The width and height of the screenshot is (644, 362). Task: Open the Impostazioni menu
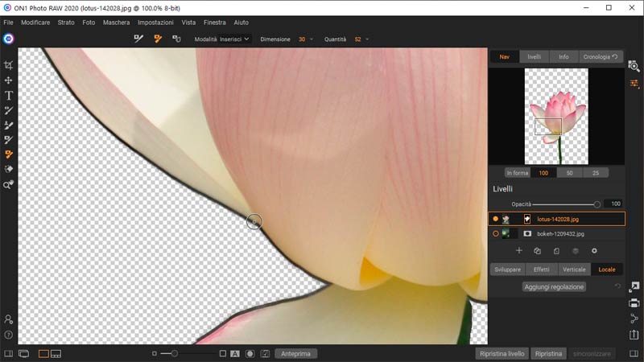(x=155, y=23)
